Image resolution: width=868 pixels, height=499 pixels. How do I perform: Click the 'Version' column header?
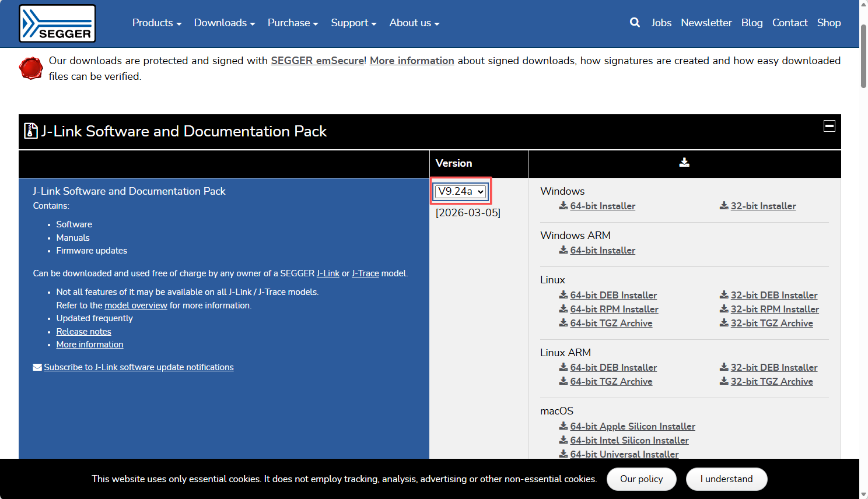pyautogui.click(x=454, y=163)
